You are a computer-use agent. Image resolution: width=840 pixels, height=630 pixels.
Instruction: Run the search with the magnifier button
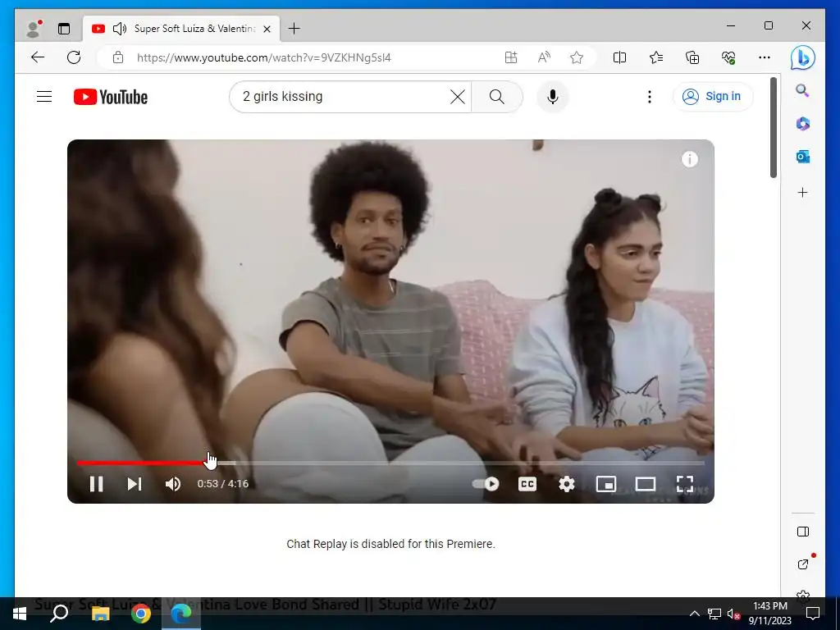coord(496,97)
